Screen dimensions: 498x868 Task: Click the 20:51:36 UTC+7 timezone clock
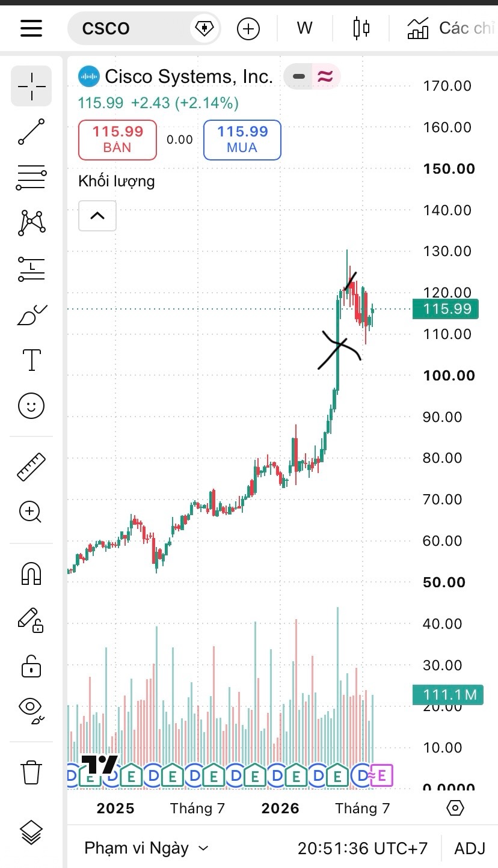pyautogui.click(x=363, y=848)
